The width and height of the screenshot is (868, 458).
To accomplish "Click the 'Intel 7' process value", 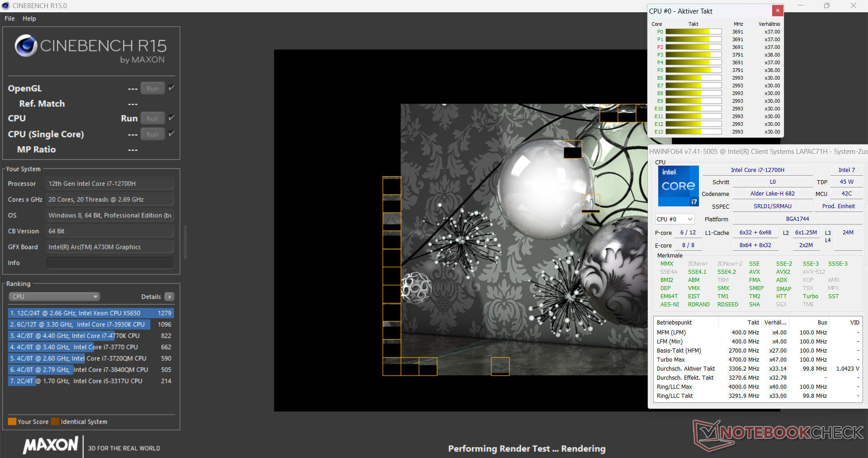I will click(x=846, y=170).
